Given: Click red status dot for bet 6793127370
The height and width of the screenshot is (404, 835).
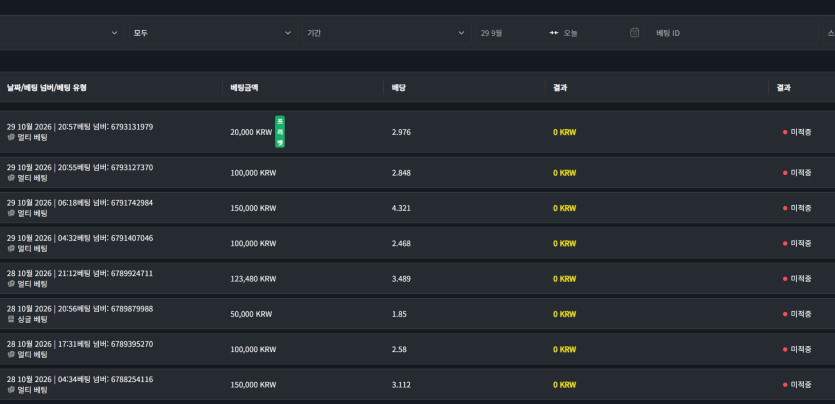Looking at the screenshot, I should coord(785,172).
